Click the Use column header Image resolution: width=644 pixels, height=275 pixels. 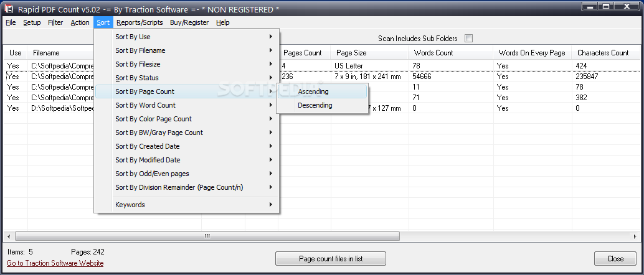point(15,53)
